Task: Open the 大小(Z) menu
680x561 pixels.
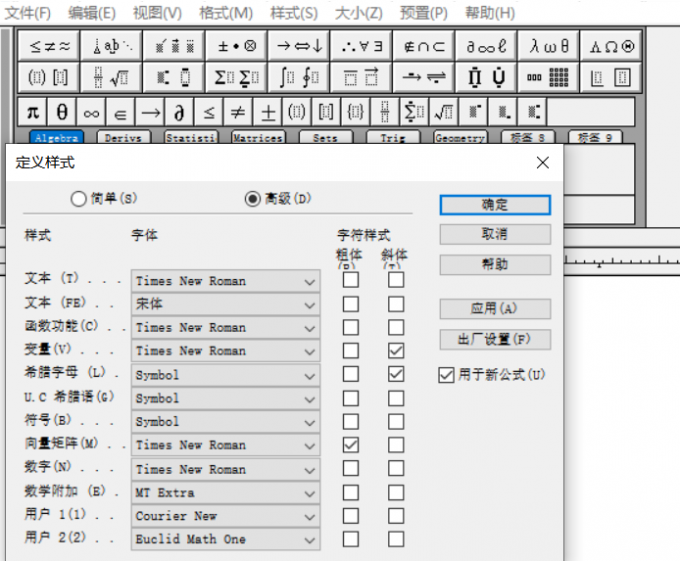Action: (x=359, y=13)
